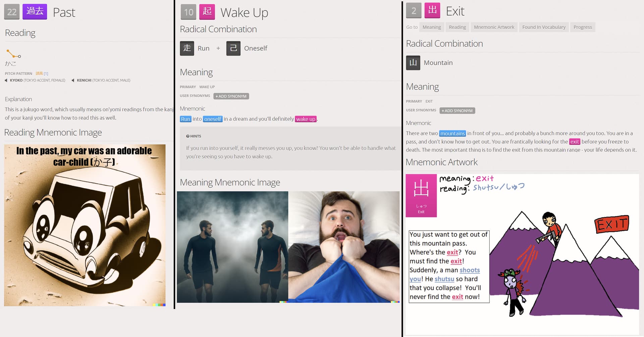Open the Oneself radical icon
The width and height of the screenshot is (644, 337).
click(233, 48)
